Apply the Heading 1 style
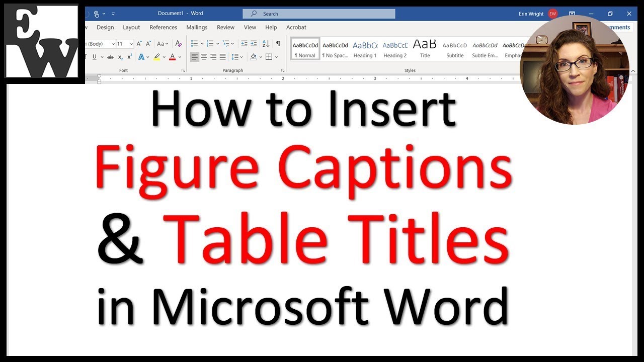Image resolution: width=644 pixels, height=362 pixels. click(x=365, y=49)
